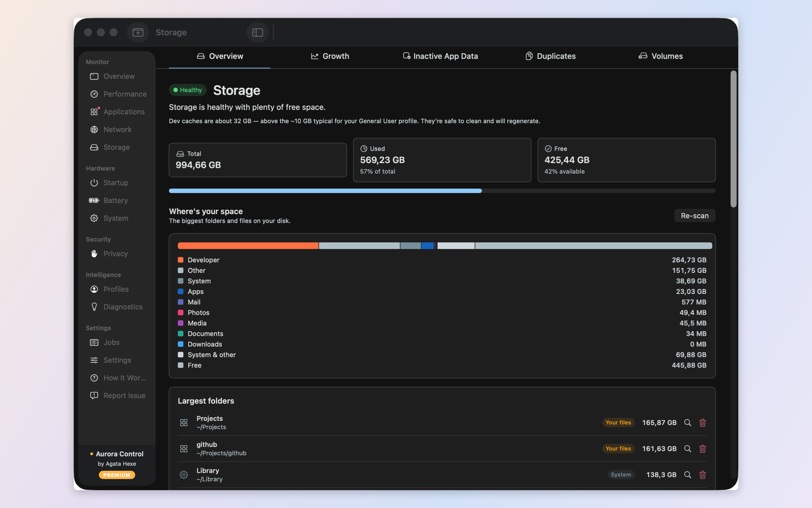
Task: Click the '38,69 GB' System value
Action: click(691, 281)
